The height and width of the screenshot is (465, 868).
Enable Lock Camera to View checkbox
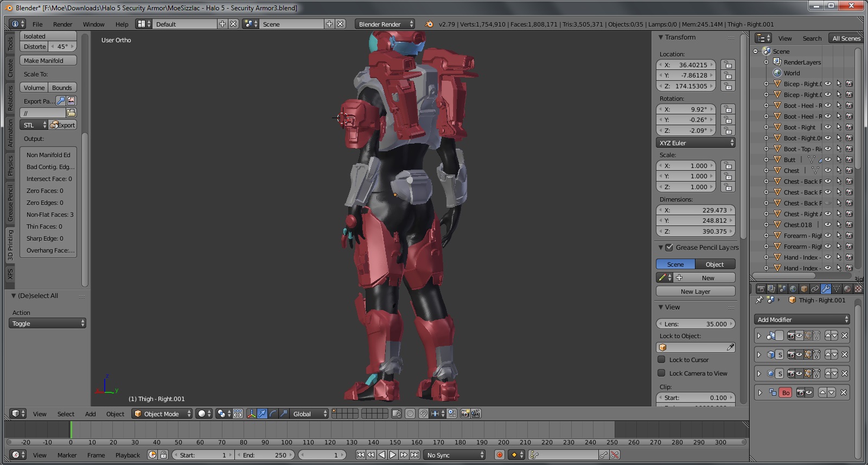pos(661,373)
